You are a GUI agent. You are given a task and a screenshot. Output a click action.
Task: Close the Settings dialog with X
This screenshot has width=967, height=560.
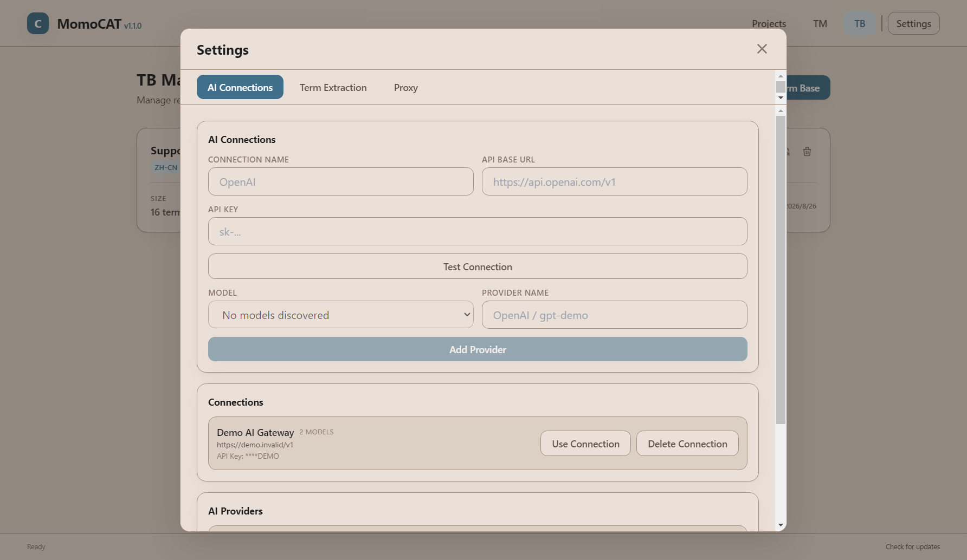[762, 49]
